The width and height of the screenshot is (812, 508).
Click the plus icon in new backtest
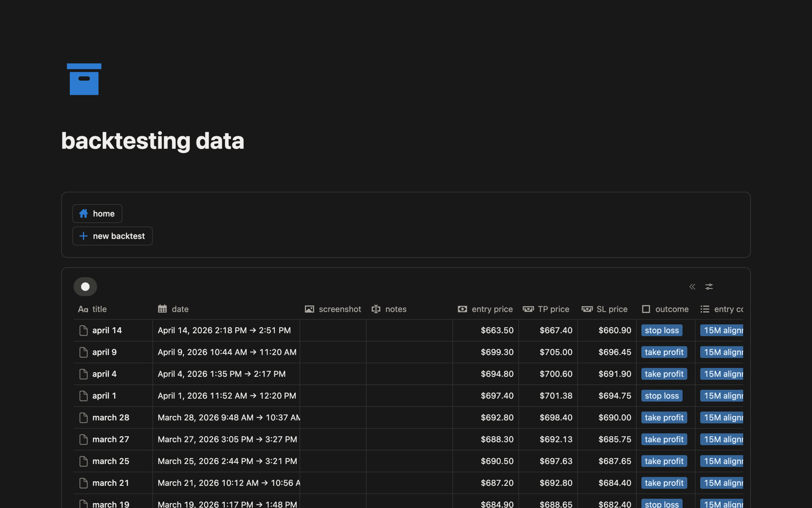(x=84, y=236)
